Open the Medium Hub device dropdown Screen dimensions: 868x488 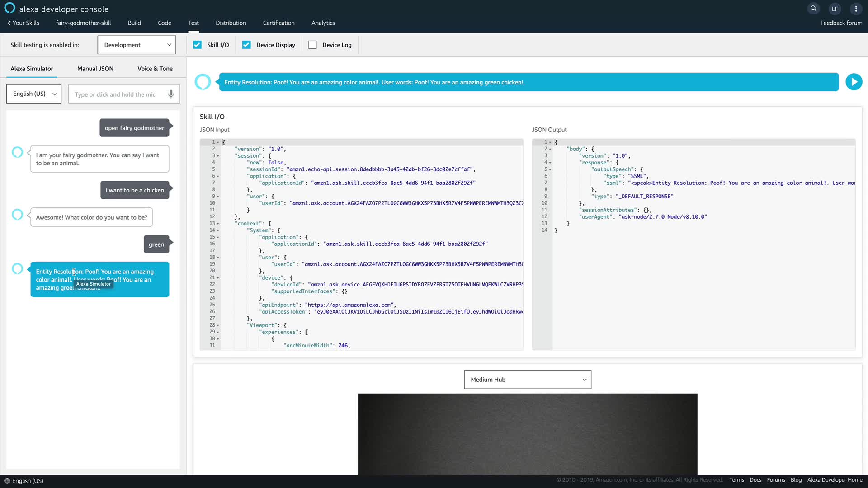click(527, 380)
